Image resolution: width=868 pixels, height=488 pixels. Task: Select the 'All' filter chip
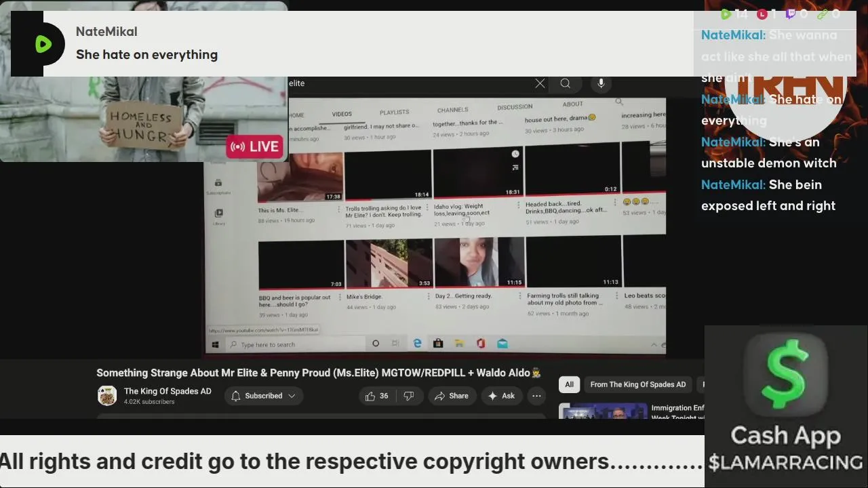(x=570, y=384)
